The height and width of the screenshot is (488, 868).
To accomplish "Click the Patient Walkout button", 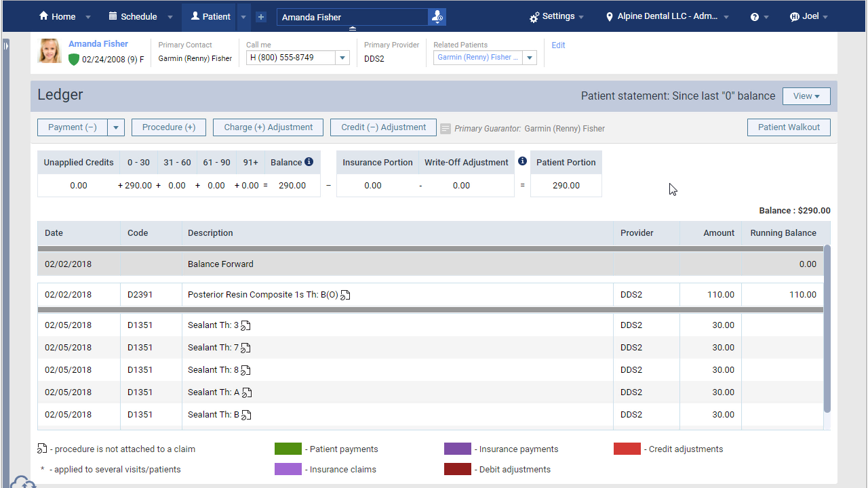I will click(789, 127).
